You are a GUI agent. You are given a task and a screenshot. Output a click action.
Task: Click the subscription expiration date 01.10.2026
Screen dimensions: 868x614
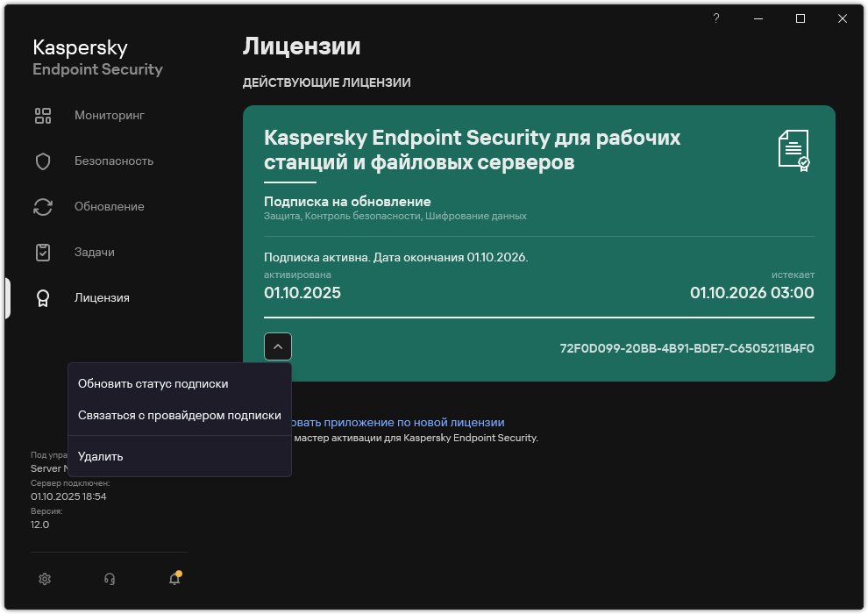752,292
